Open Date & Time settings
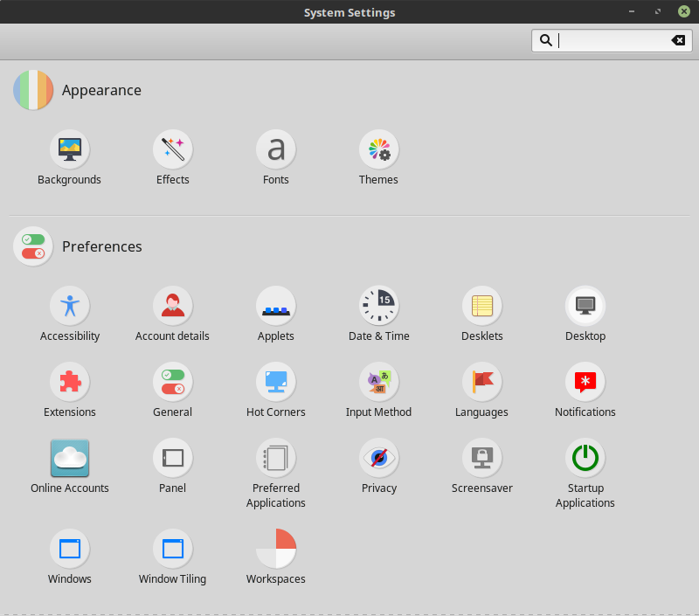 379,307
